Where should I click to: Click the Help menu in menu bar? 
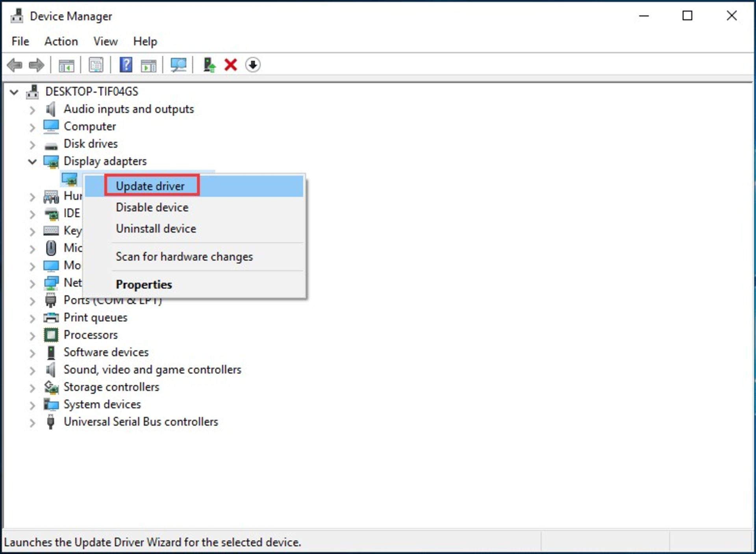(x=146, y=41)
